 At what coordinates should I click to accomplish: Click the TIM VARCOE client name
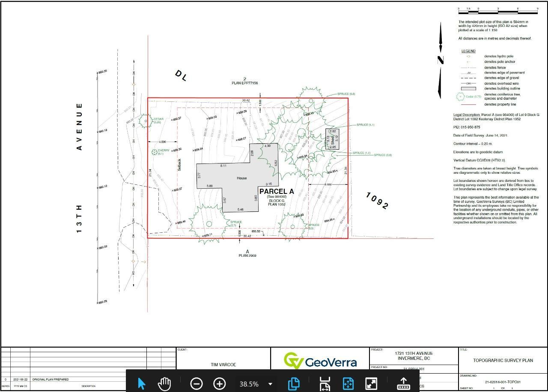point(223,365)
